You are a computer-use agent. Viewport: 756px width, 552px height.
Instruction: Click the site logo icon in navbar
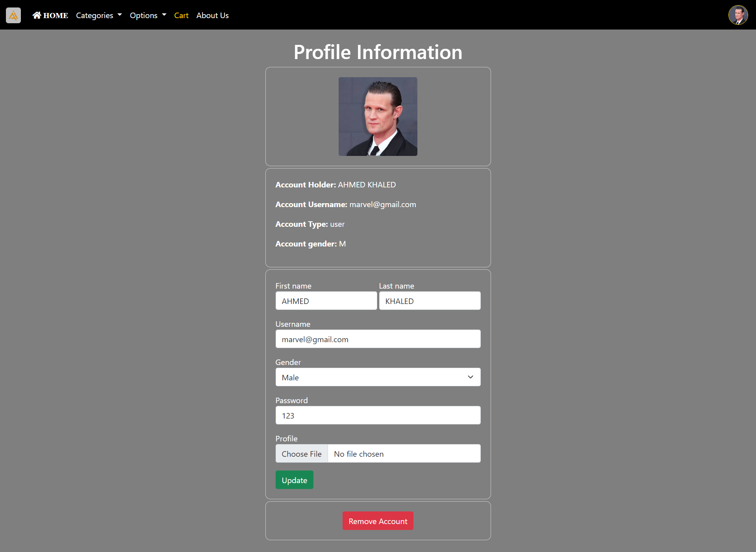click(x=13, y=15)
